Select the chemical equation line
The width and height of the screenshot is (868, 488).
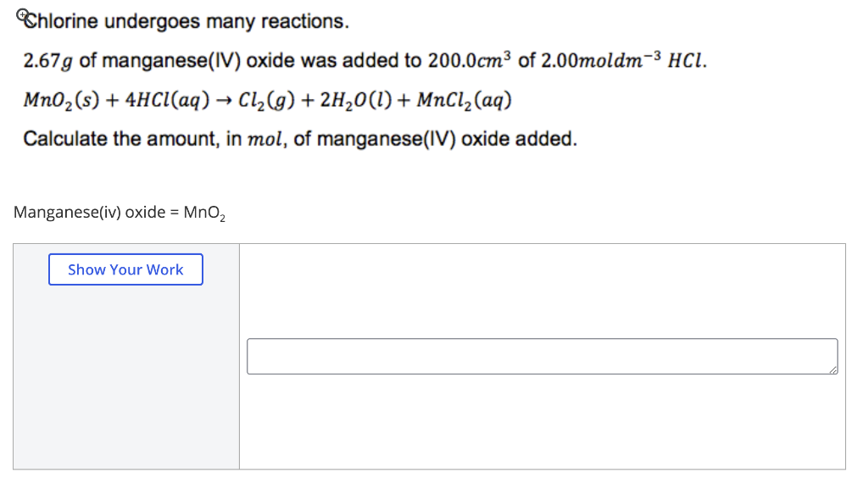tap(265, 100)
